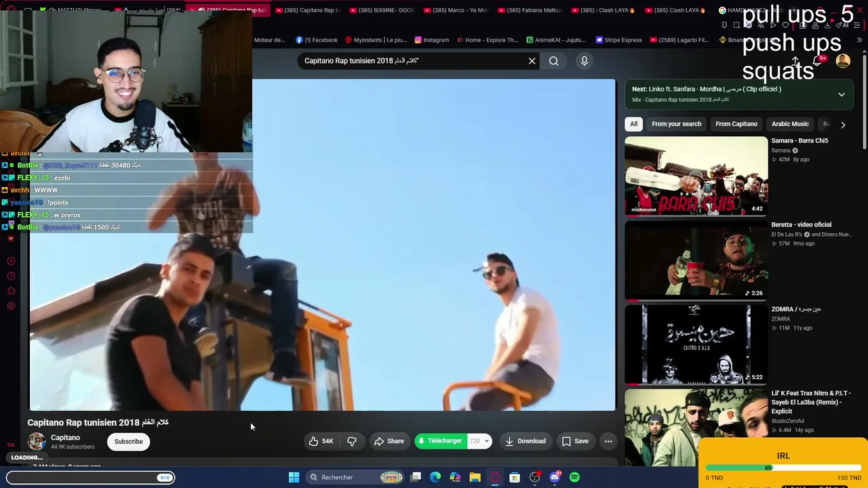The width and height of the screenshot is (868, 488).
Task: Open Spotify from the taskbar
Action: click(x=574, y=477)
